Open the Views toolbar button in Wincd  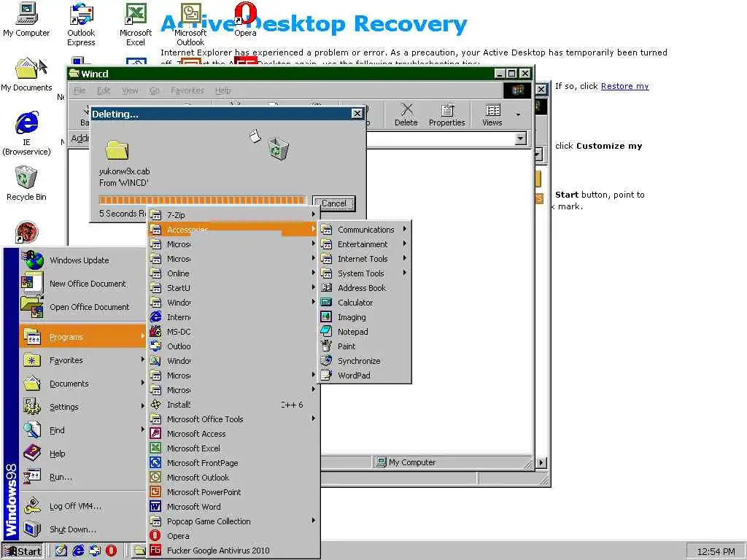point(492,114)
